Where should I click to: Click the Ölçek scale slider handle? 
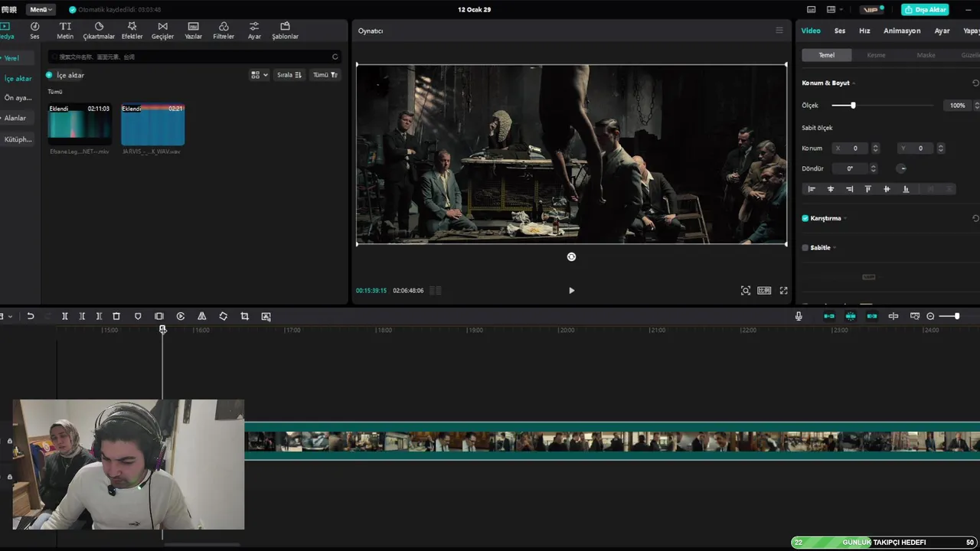(x=853, y=106)
